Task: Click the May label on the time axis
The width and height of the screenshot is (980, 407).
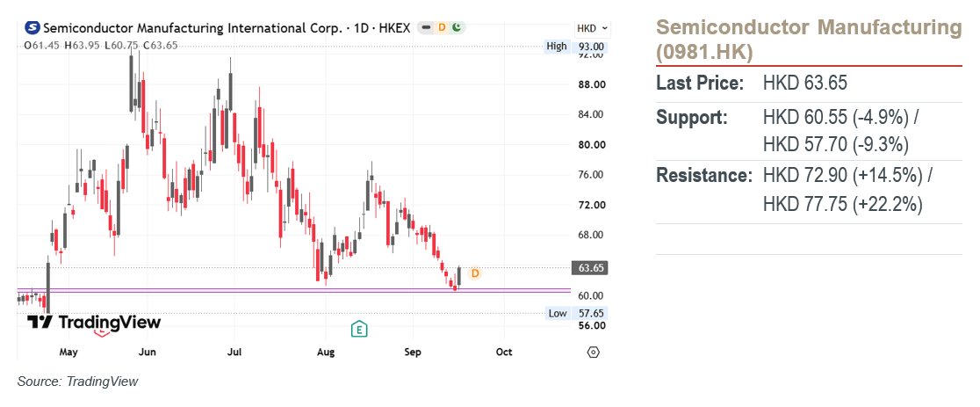Action: coord(68,352)
